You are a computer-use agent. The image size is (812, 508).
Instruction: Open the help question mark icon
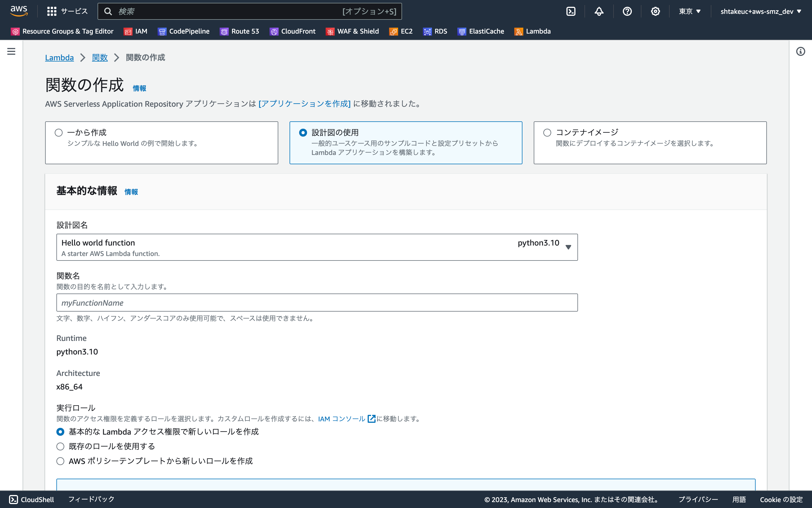click(x=627, y=11)
